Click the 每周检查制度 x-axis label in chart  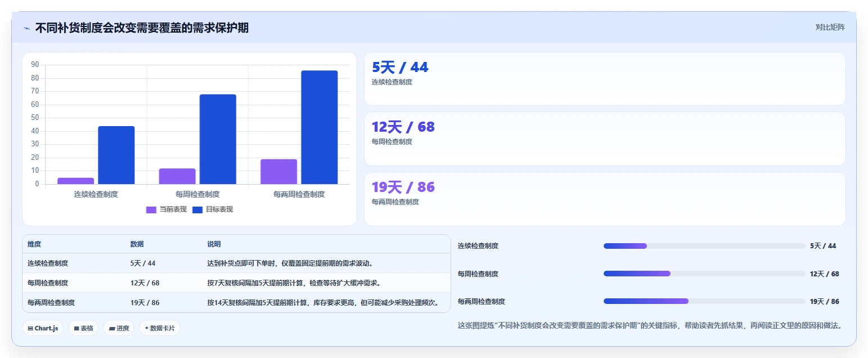click(197, 194)
